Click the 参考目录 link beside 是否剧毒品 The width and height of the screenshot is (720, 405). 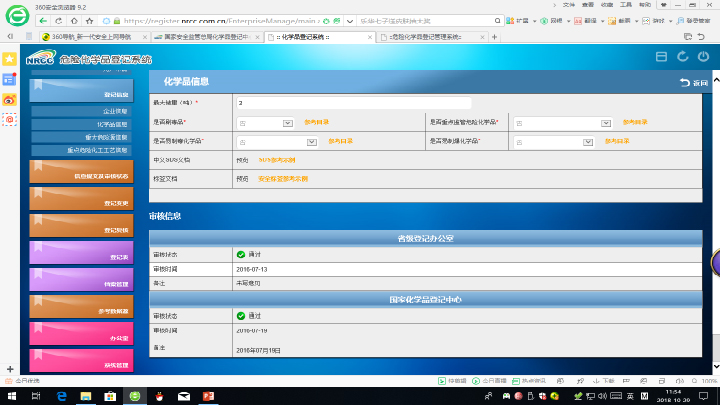316,122
